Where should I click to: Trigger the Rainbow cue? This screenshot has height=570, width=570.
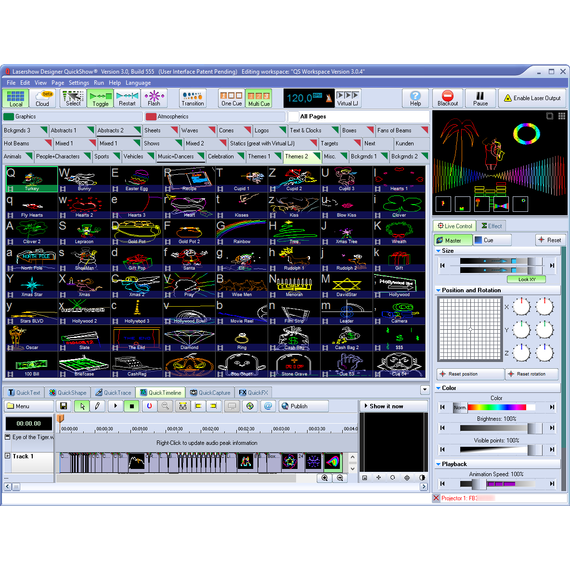(x=242, y=232)
